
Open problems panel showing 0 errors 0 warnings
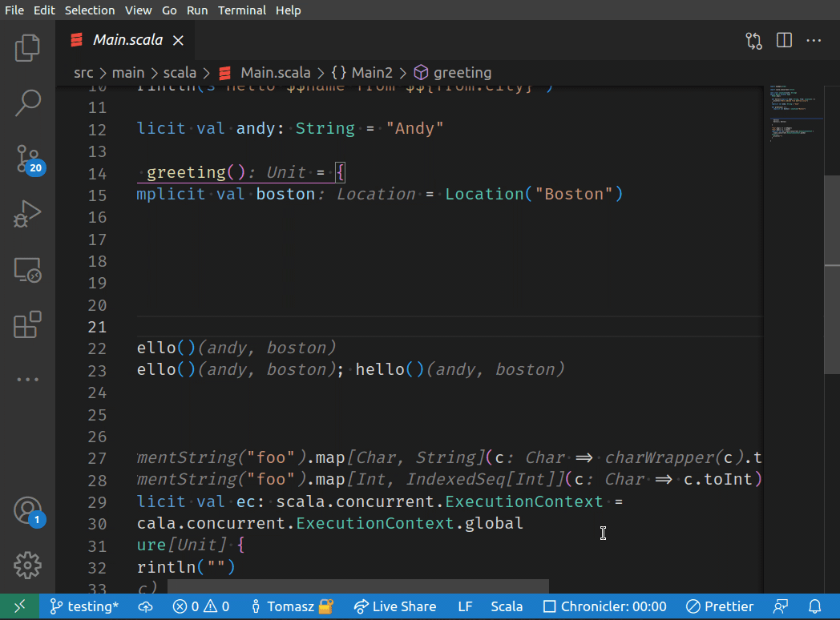pyautogui.click(x=201, y=606)
